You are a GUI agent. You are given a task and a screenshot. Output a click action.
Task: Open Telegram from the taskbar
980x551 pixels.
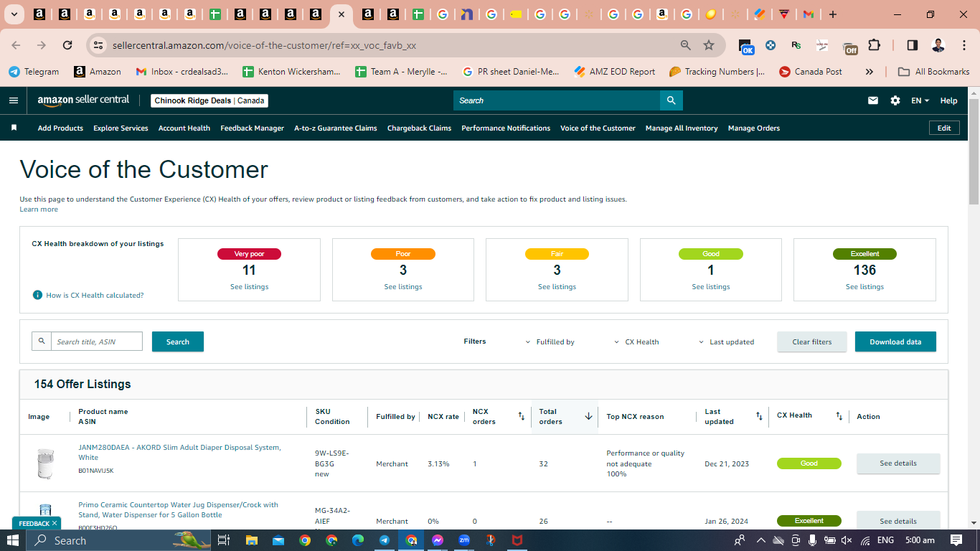tap(385, 540)
